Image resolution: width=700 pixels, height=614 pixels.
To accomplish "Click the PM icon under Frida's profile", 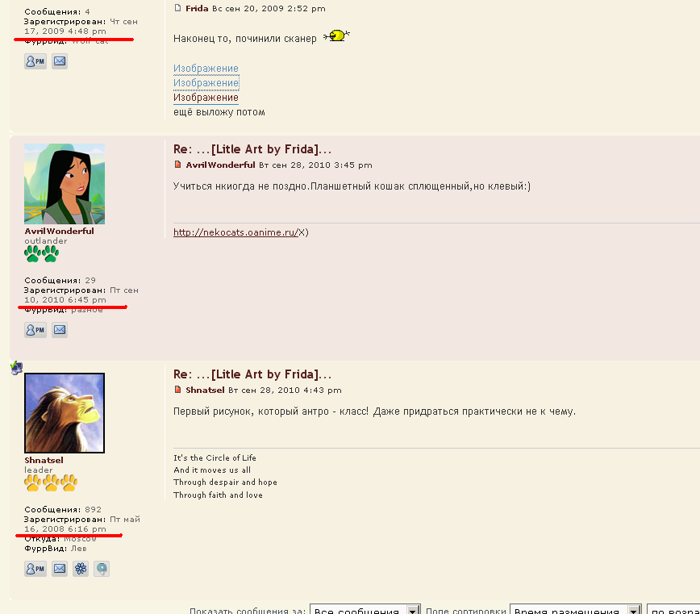I will pyautogui.click(x=35, y=61).
